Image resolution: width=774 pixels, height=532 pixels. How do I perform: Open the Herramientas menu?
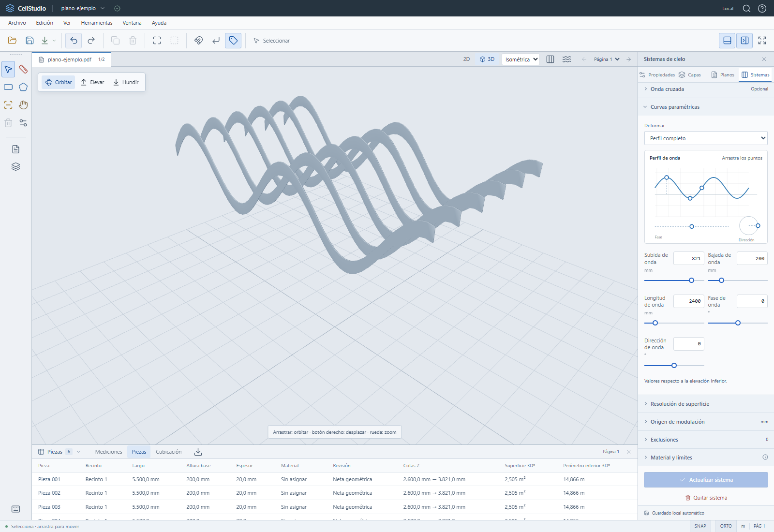coord(97,23)
